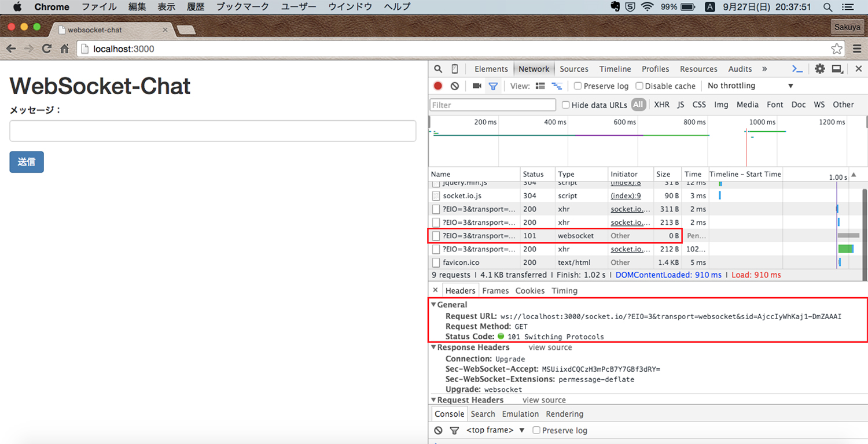Enable Disable cache option
Image resolution: width=868 pixels, height=444 pixels.
pyautogui.click(x=639, y=86)
